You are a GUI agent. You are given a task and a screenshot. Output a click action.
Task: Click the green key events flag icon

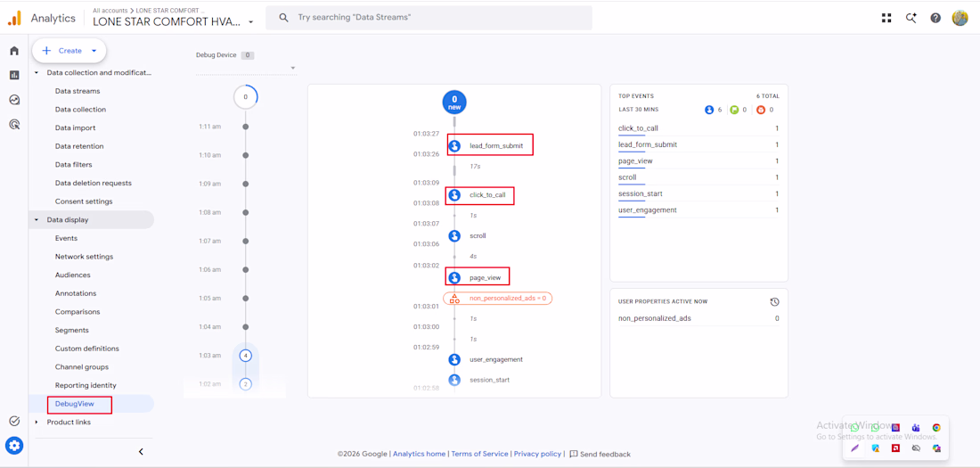(734, 110)
